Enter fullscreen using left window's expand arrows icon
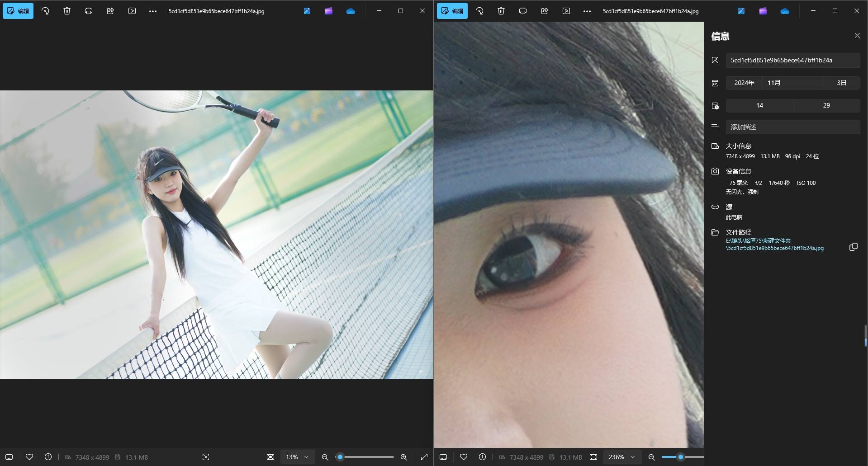This screenshot has height=466, width=868. coord(424,457)
